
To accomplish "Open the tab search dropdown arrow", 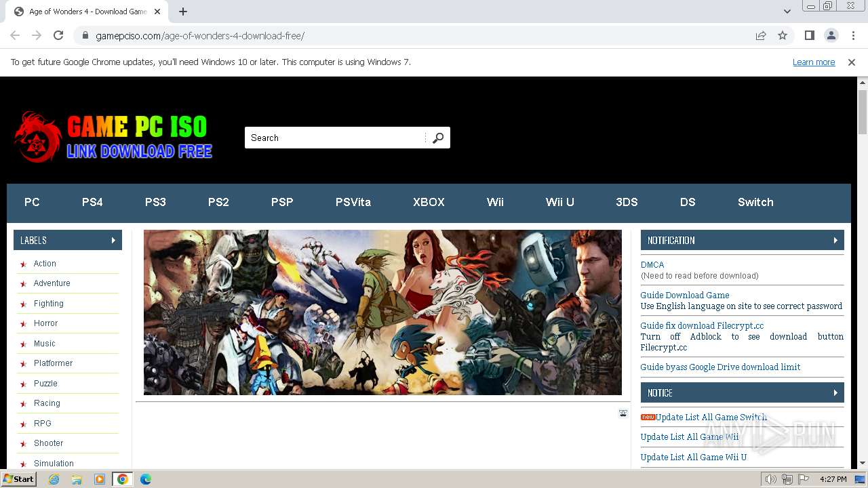I will coord(787,12).
